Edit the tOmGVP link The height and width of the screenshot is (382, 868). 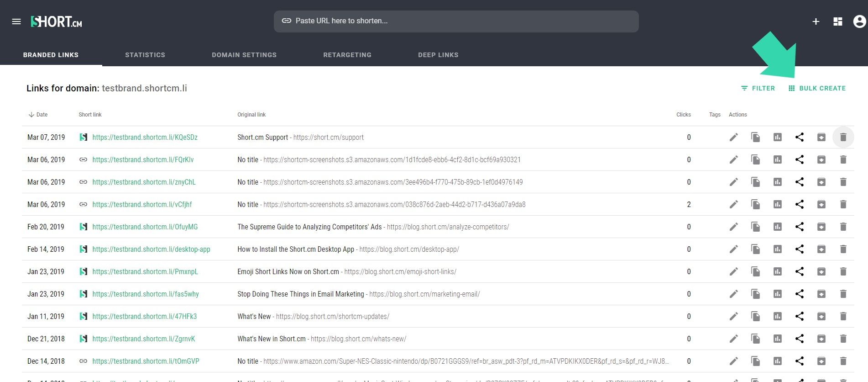click(x=734, y=361)
